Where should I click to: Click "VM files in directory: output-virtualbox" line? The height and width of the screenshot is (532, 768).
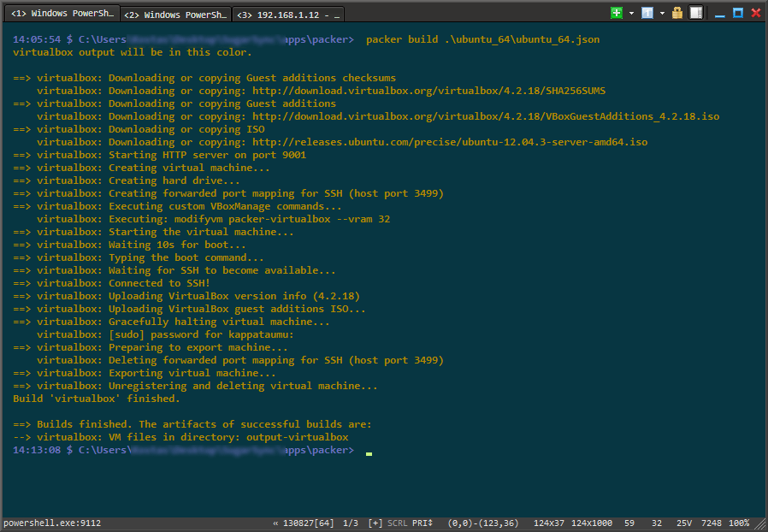[180, 437]
